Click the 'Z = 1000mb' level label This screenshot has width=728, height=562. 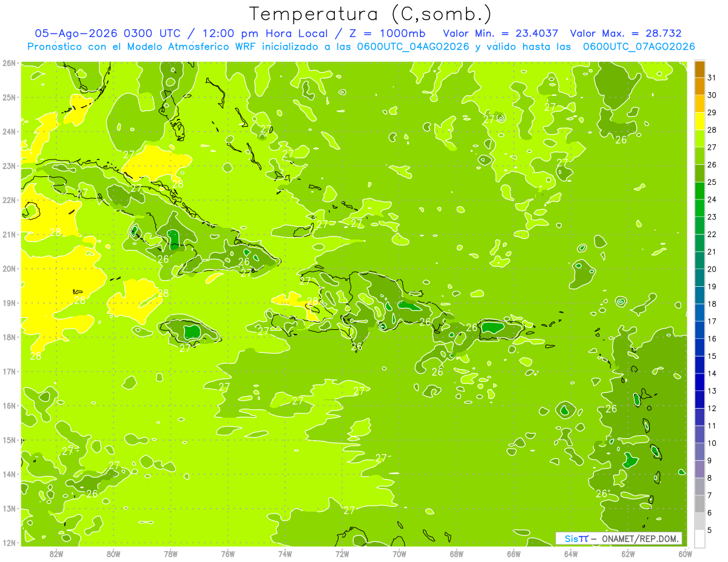tap(384, 33)
